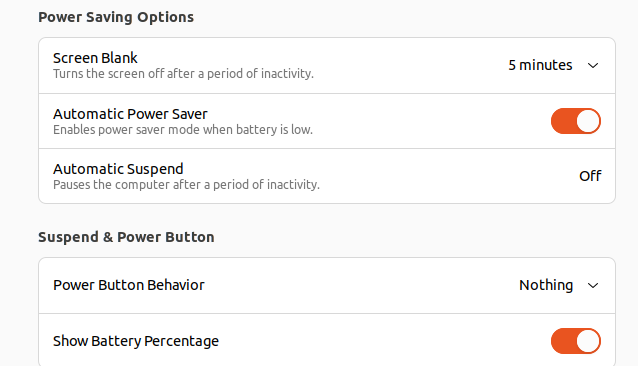The height and width of the screenshot is (366, 638).
Task: Click the Suspend & Power Button heading
Action: pos(126,237)
